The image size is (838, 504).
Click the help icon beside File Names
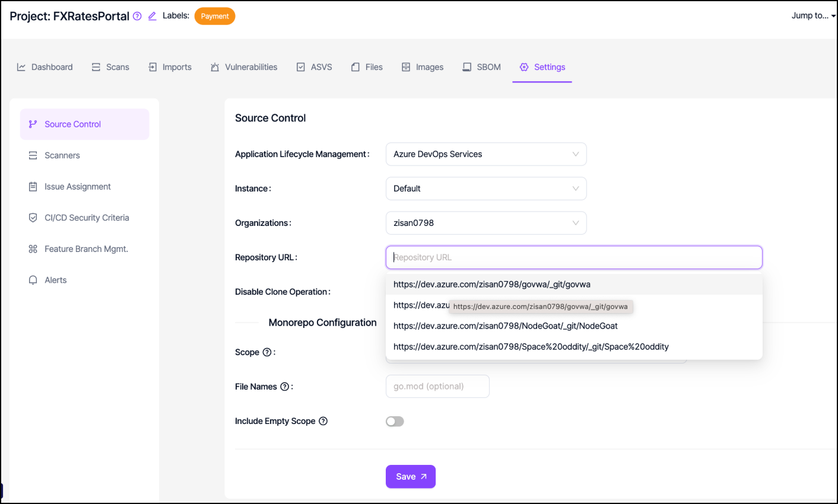285,387
